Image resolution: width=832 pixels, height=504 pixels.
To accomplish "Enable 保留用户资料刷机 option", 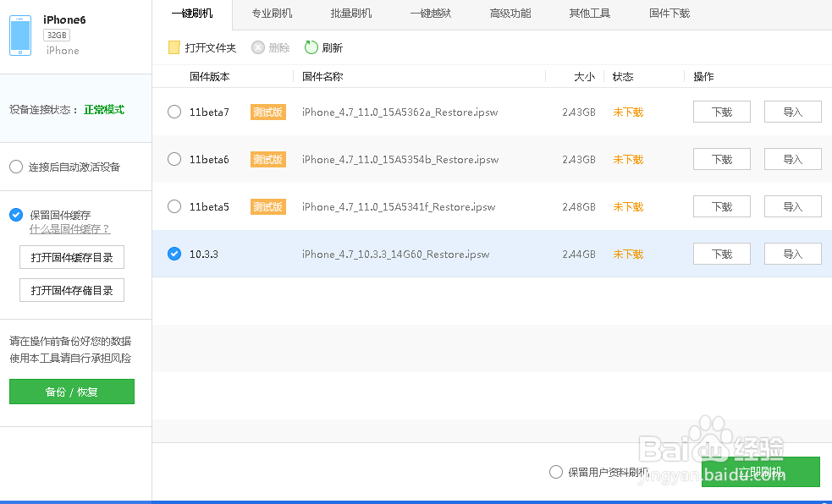I will point(555,472).
